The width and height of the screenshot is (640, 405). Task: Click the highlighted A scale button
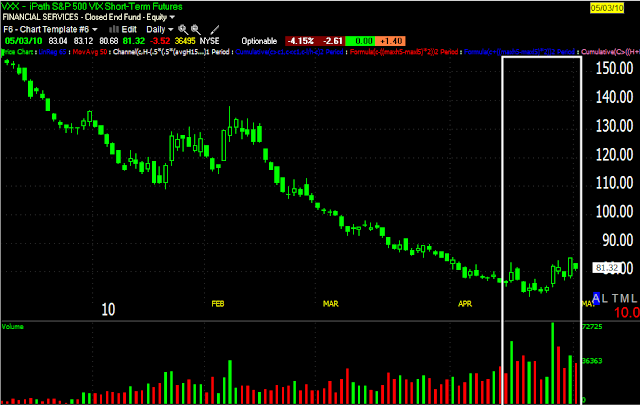(x=596, y=298)
